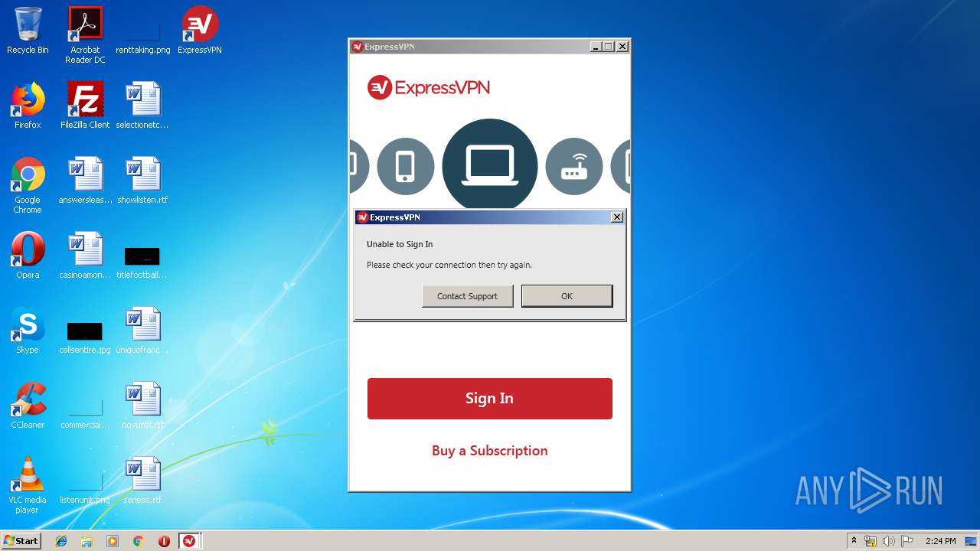Viewport: 980px width, 551px height.
Task: Select the router device icon
Action: [x=574, y=166]
